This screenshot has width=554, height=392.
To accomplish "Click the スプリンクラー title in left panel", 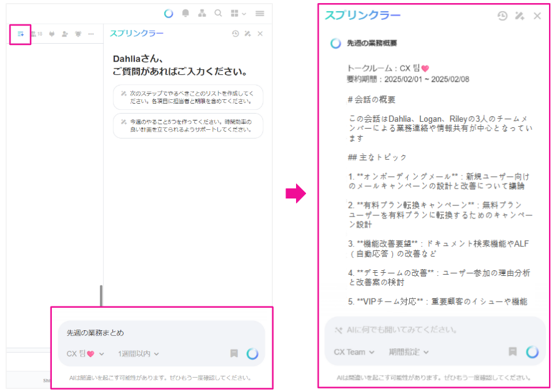I will click(x=137, y=34).
